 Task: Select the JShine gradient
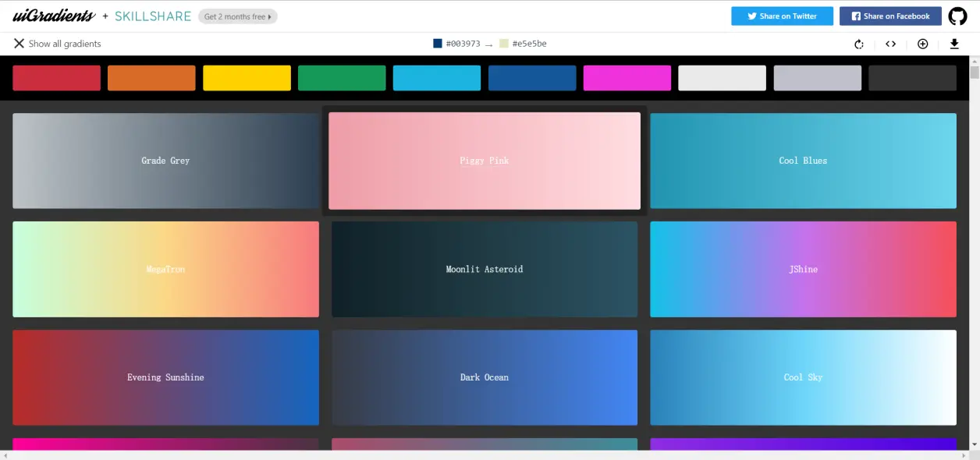click(x=803, y=269)
